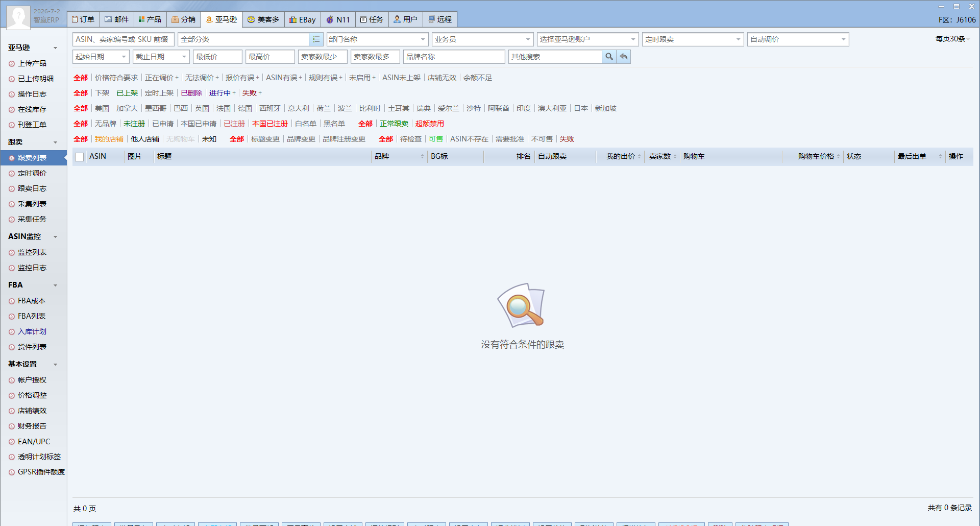
Task: Click the 操作日志 sidebar icon
Action: (x=12, y=94)
